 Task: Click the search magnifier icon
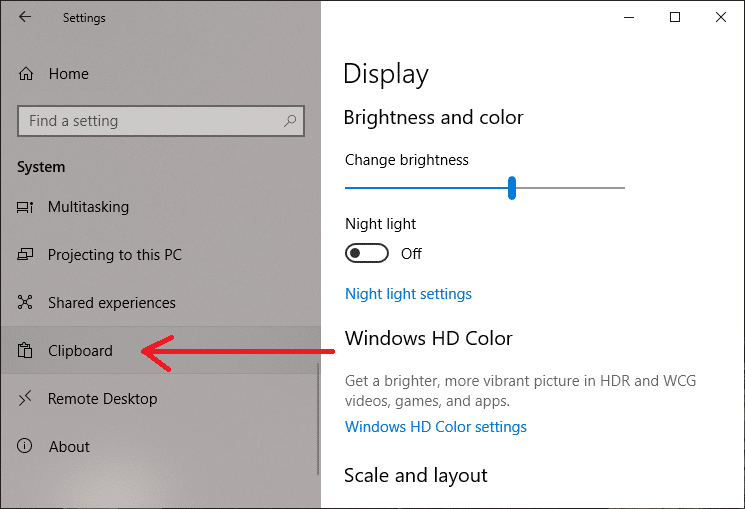click(290, 121)
